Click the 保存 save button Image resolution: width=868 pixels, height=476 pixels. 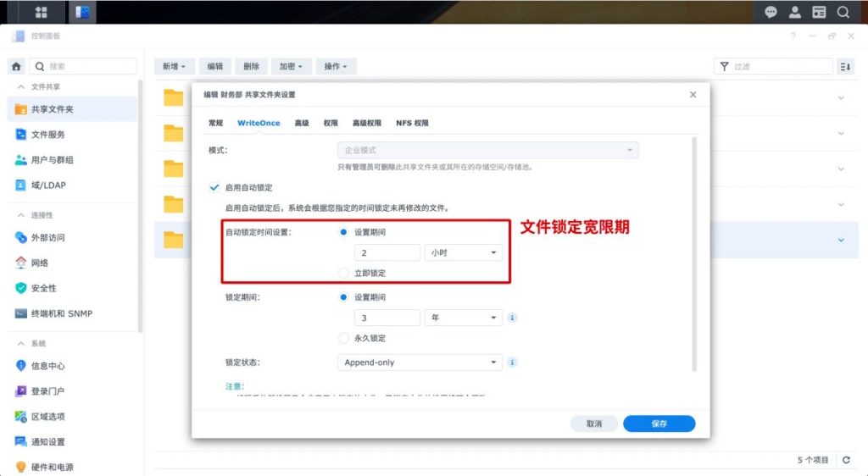[659, 424]
